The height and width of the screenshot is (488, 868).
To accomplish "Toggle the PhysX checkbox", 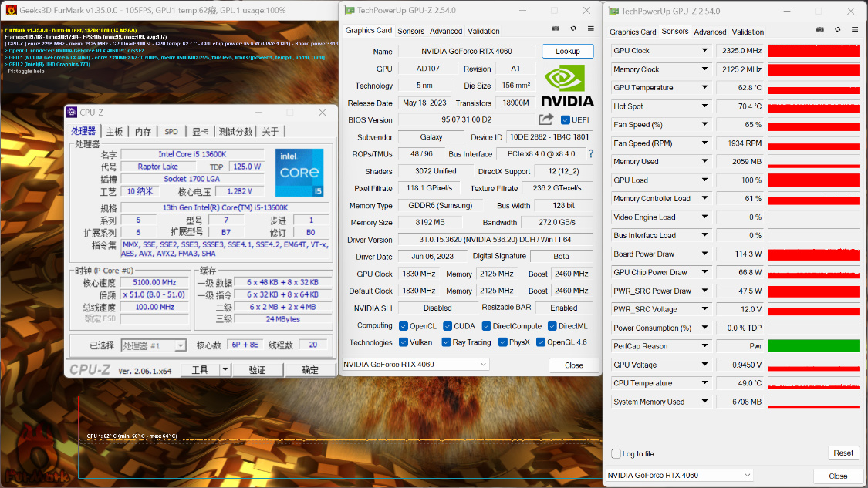I will pyautogui.click(x=502, y=342).
